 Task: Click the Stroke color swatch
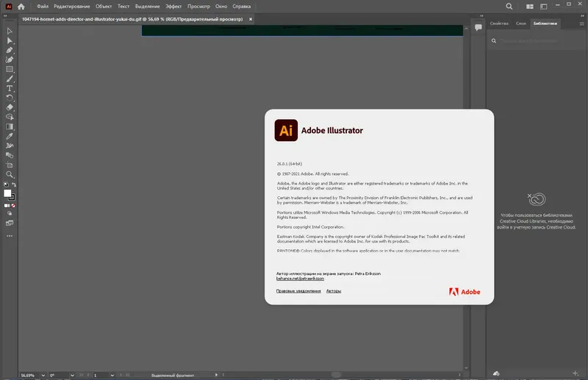[x=12, y=197]
